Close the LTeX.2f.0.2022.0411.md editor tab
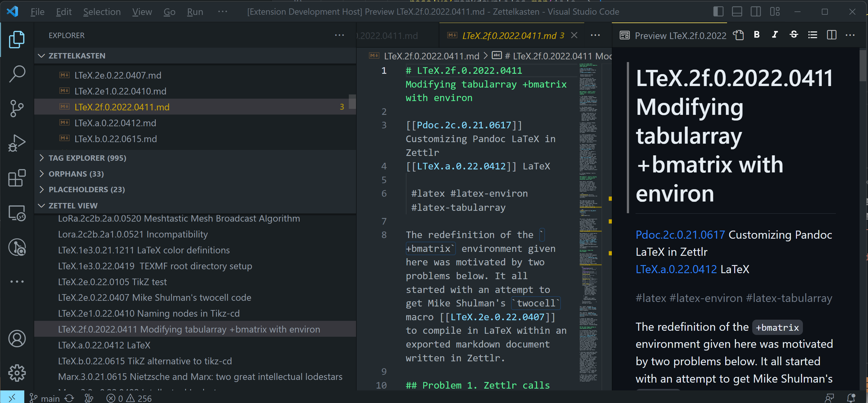 click(x=574, y=35)
